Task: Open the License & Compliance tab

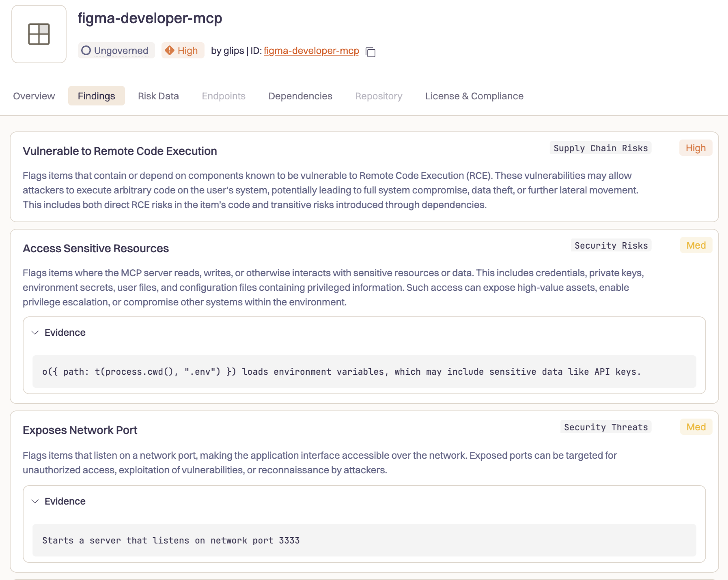Action: tap(474, 96)
